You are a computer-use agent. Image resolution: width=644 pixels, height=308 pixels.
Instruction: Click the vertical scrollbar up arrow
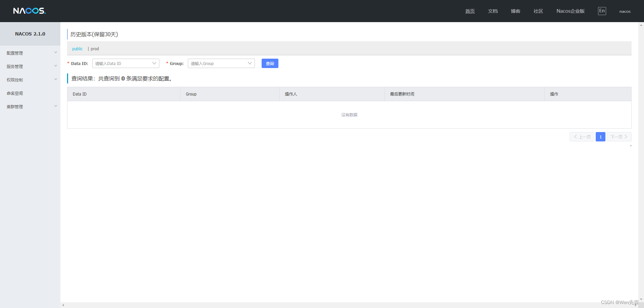click(641, 25)
